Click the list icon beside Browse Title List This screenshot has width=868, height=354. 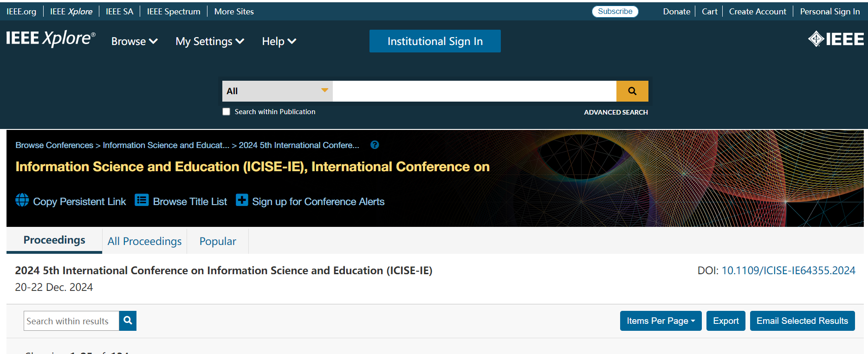(142, 200)
